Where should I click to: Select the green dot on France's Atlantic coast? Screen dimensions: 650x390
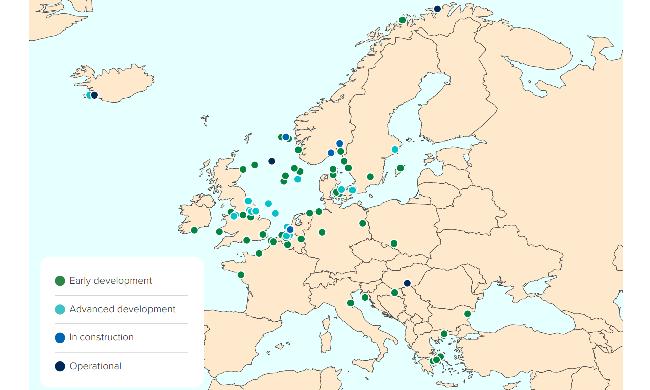241,274
